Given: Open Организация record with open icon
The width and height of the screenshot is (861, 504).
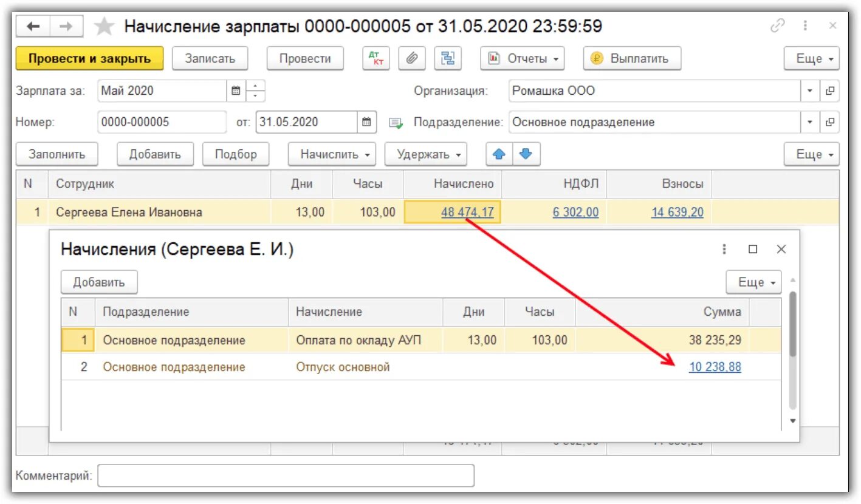Looking at the screenshot, I should (829, 91).
